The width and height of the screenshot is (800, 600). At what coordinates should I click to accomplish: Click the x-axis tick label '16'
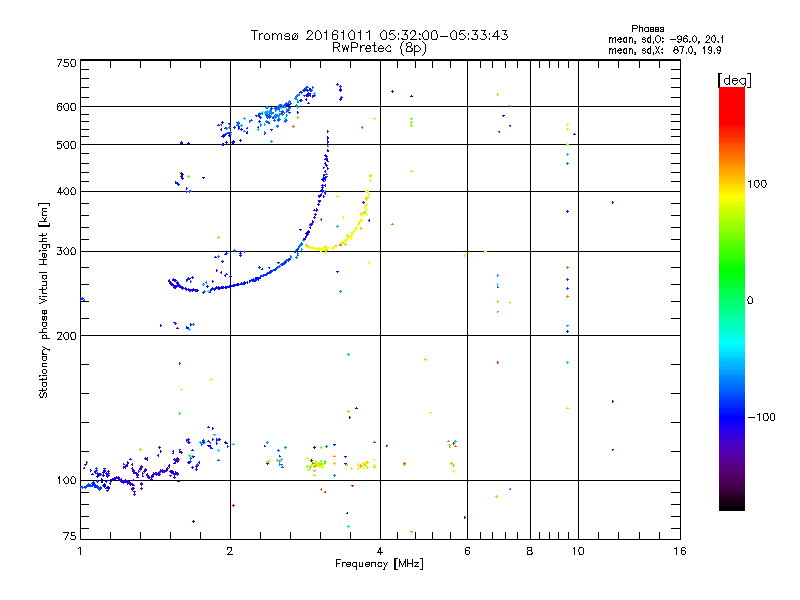point(680,551)
